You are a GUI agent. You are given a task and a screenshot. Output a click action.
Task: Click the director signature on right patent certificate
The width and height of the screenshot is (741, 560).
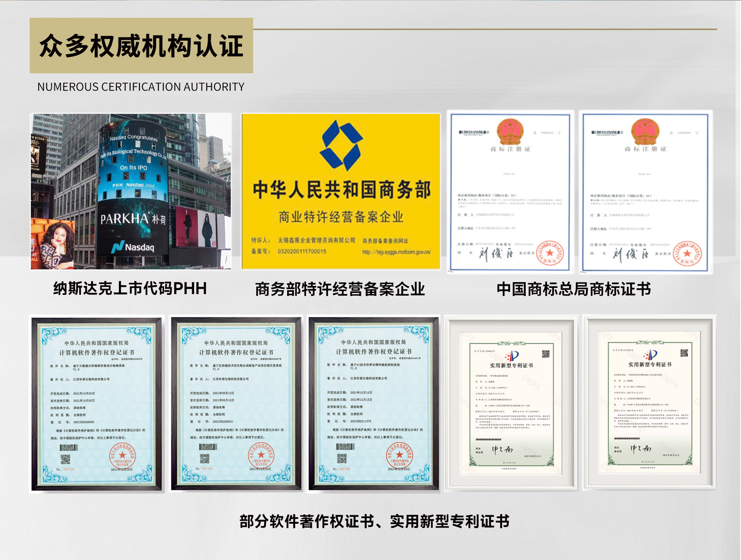[x=641, y=448]
